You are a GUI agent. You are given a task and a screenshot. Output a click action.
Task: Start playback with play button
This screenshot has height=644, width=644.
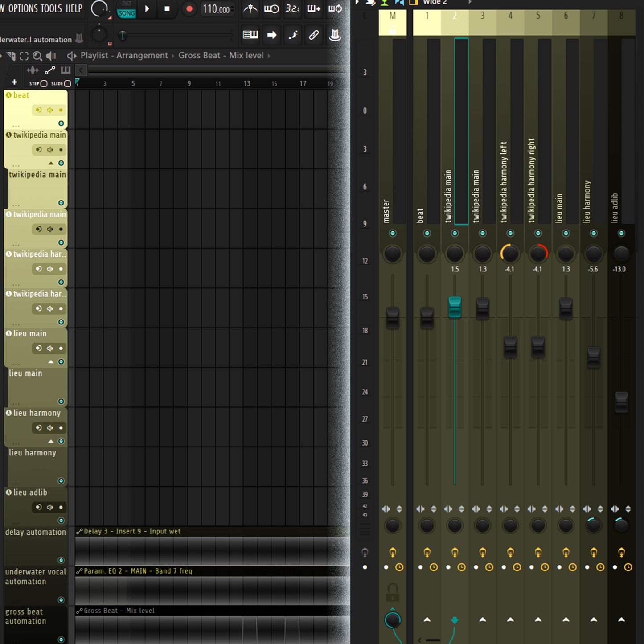pyautogui.click(x=147, y=8)
